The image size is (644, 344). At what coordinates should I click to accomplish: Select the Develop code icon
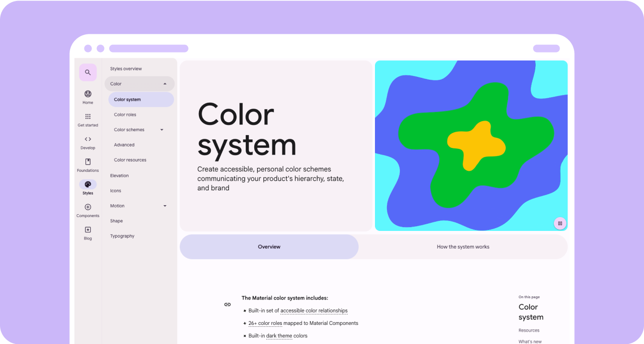pos(88,139)
